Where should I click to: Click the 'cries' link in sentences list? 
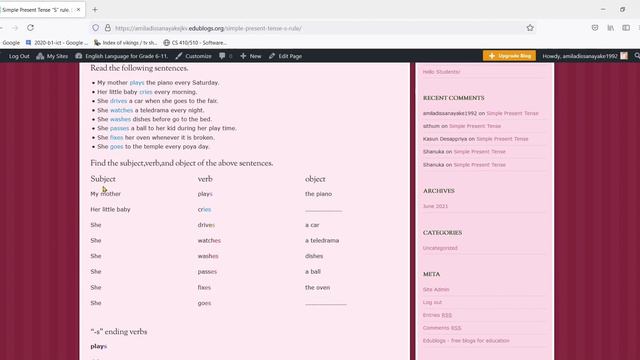[x=146, y=92]
